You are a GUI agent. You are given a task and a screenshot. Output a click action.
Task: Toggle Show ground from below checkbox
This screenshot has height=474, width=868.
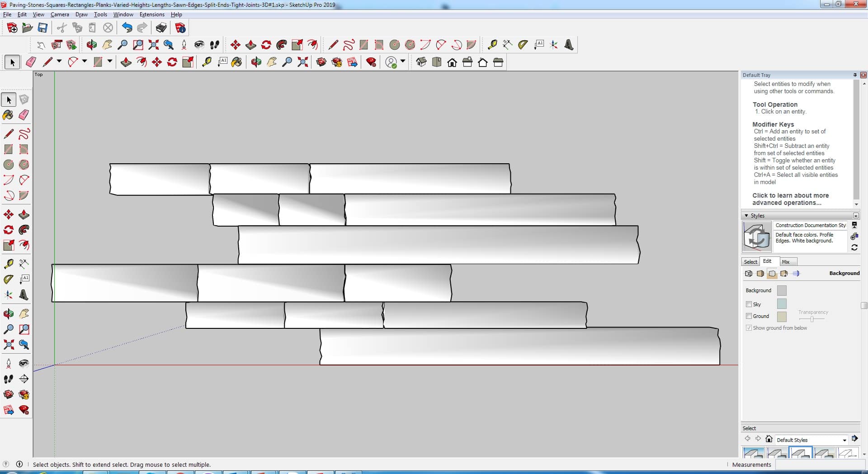click(x=749, y=328)
